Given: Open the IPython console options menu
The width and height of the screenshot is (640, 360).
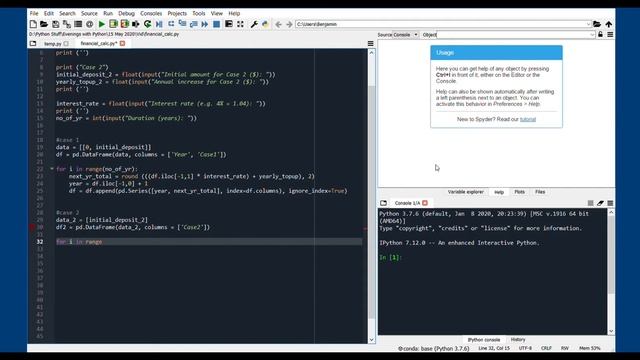Looking at the screenshot, I should (610, 203).
